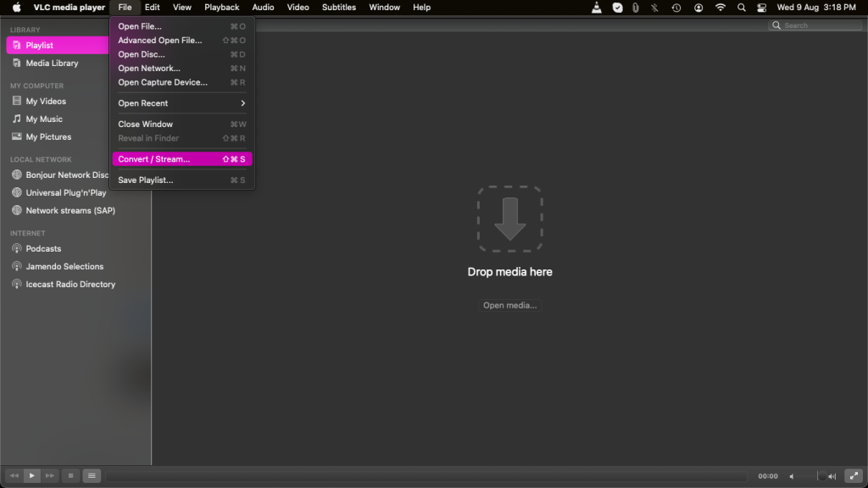This screenshot has width=868, height=488.
Task: Click the Time Machine menu bar icon
Action: click(x=676, y=7)
